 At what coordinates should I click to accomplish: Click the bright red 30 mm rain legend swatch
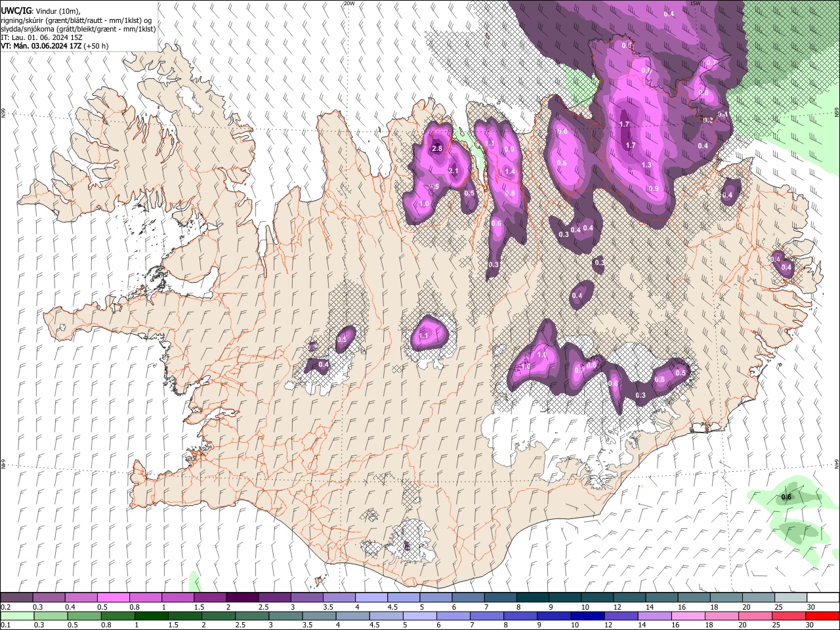[x=823, y=616]
